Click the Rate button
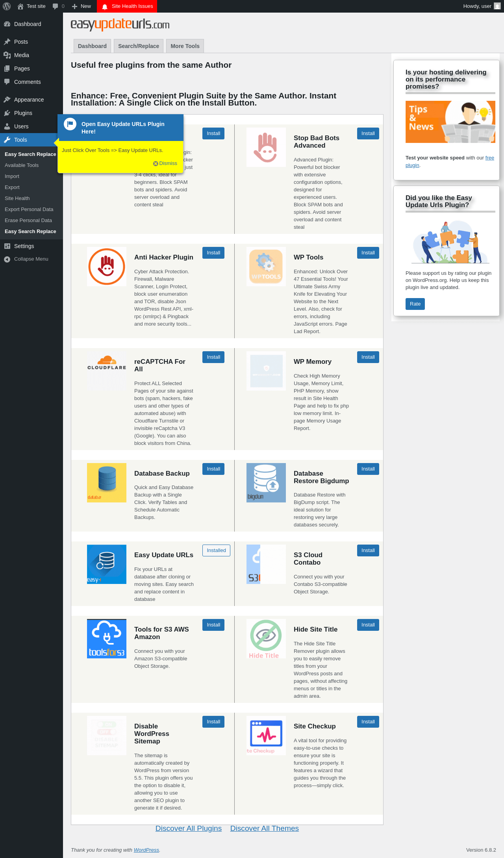The height and width of the screenshot is (858, 504). click(415, 304)
